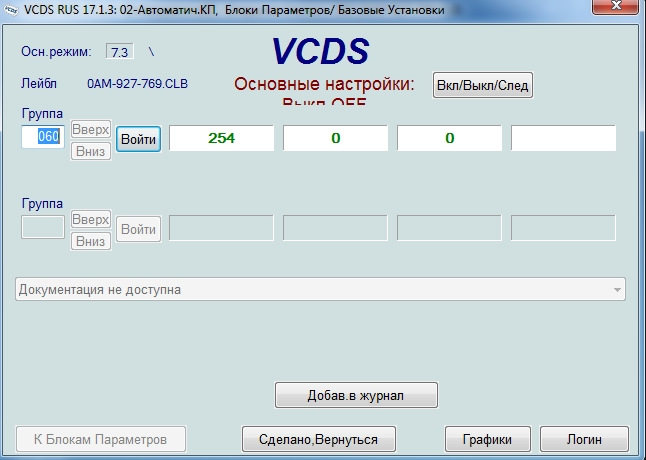Select the group number field showing 060
This screenshot has height=460, width=646.
(x=43, y=136)
